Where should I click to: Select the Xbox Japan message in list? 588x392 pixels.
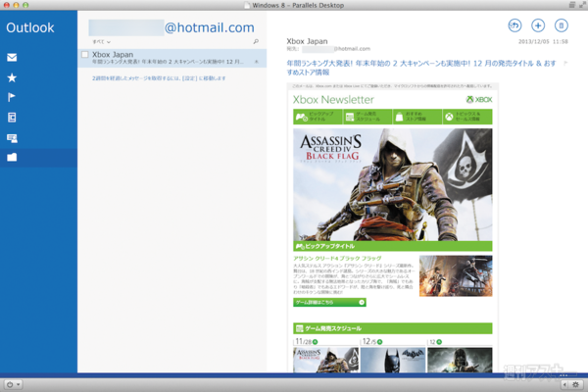(172, 58)
